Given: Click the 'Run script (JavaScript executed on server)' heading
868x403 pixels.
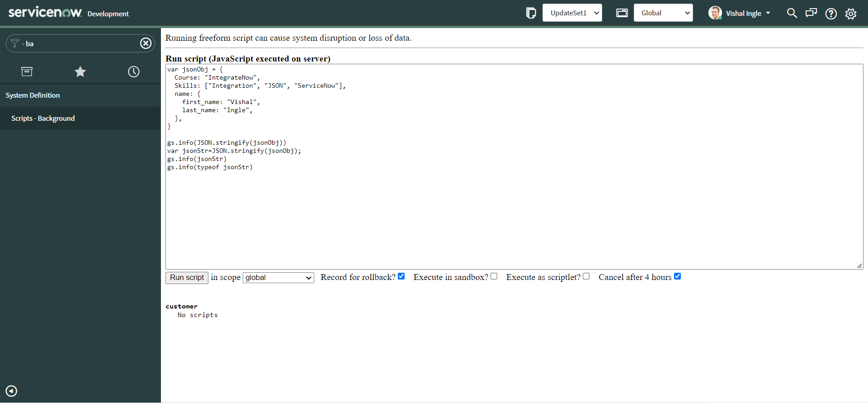Looking at the screenshot, I should (x=248, y=59).
